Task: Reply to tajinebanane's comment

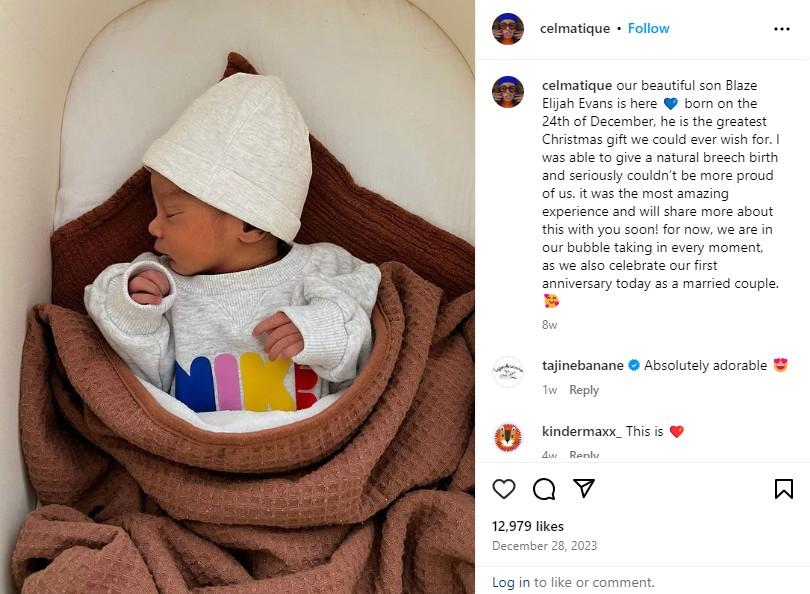Action: 584,390
